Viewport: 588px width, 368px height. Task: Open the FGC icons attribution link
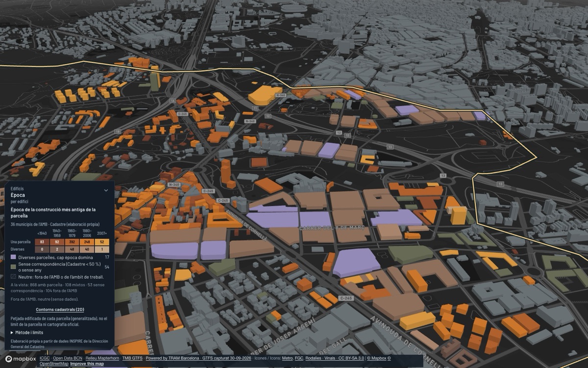pyautogui.click(x=299, y=358)
